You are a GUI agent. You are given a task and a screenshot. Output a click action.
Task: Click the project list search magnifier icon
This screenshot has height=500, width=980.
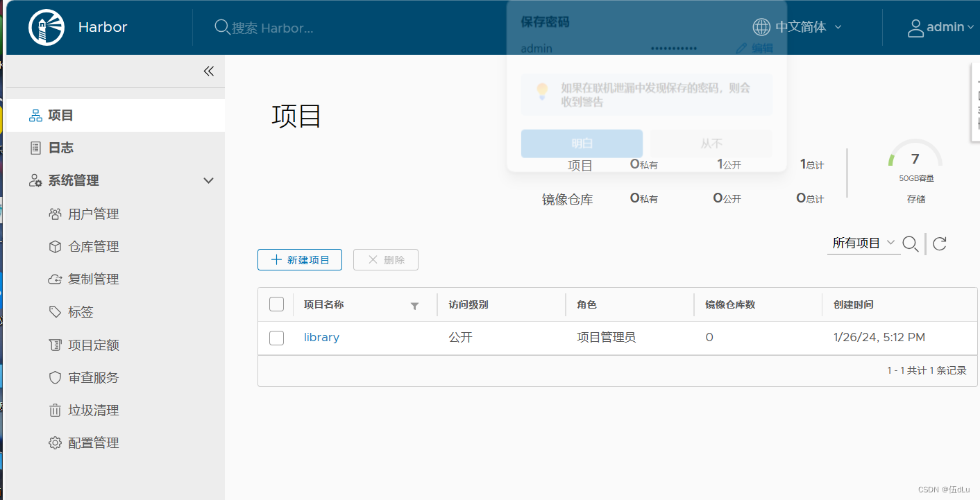coord(911,243)
